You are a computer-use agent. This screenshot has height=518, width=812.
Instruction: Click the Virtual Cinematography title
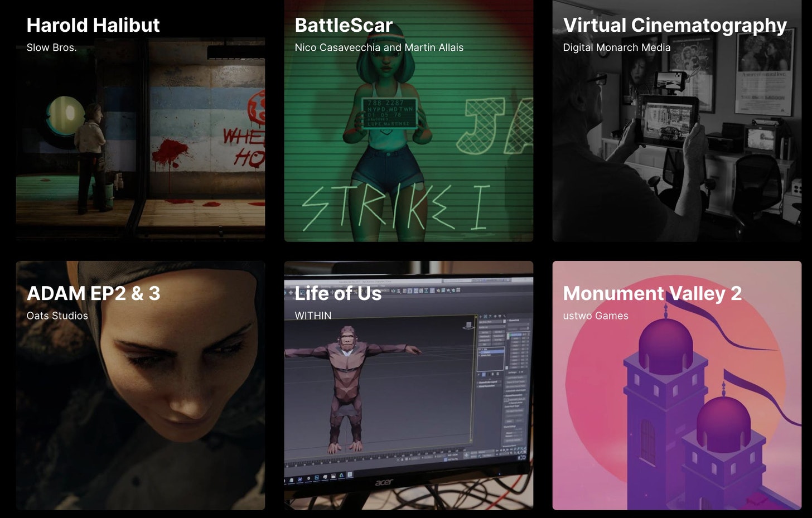[675, 26]
